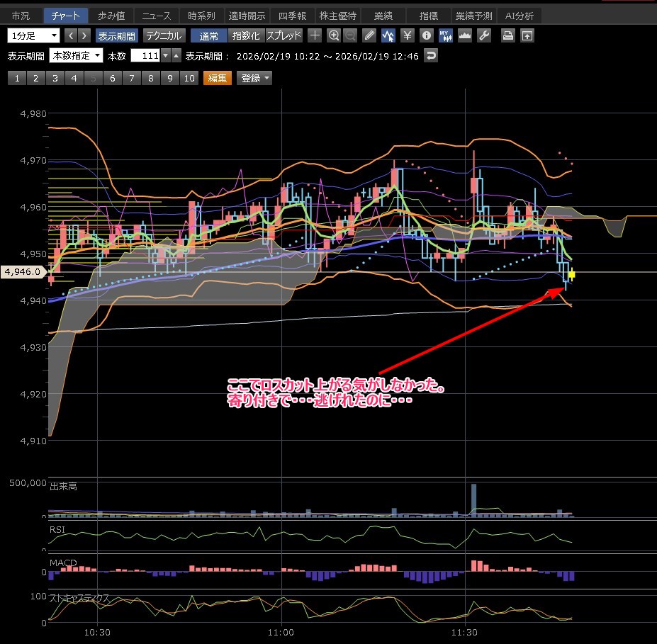Expand the 本数指定 period dropdown
The image size is (657, 644).
click(x=76, y=56)
